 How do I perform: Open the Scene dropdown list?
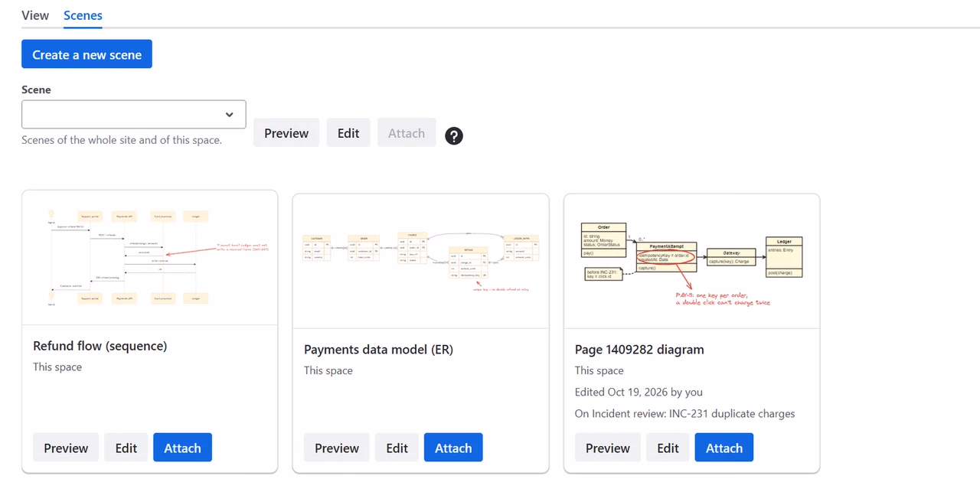(x=134, y=114)
